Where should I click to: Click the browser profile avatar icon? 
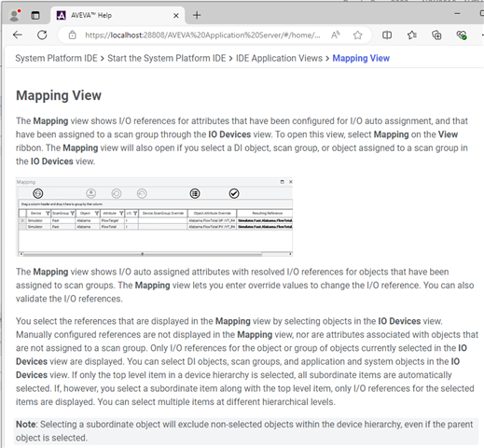coord(14,15)
